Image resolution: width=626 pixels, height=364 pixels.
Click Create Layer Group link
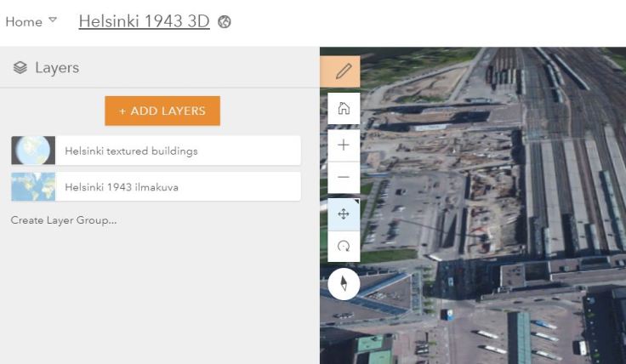pyautogui.click(x=64, y=220)
